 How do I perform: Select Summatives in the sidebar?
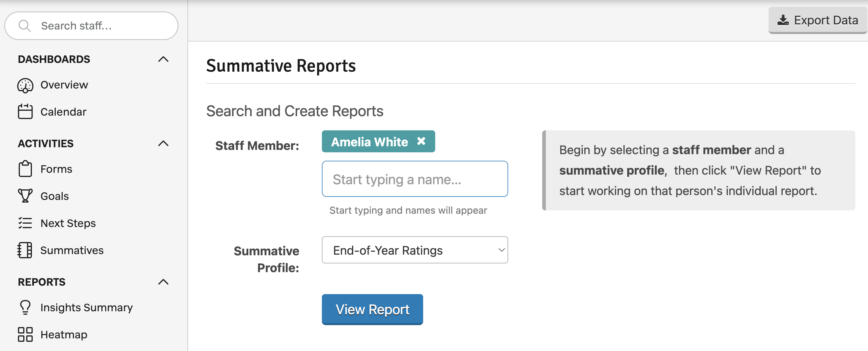(72, 250)
